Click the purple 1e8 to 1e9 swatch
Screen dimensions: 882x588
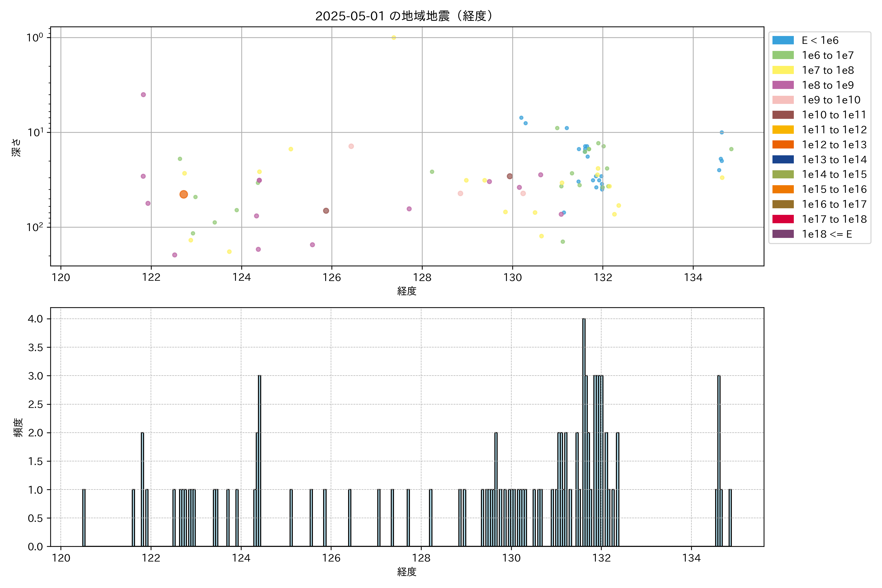pyautogui.click(x=783, y=85)
